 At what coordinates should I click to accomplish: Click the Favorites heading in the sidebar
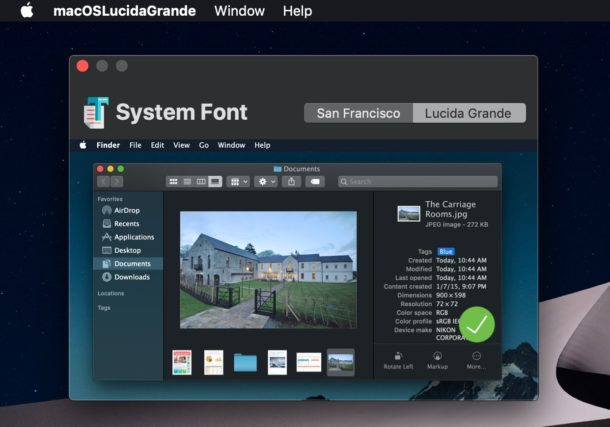(x=110, y=199)
